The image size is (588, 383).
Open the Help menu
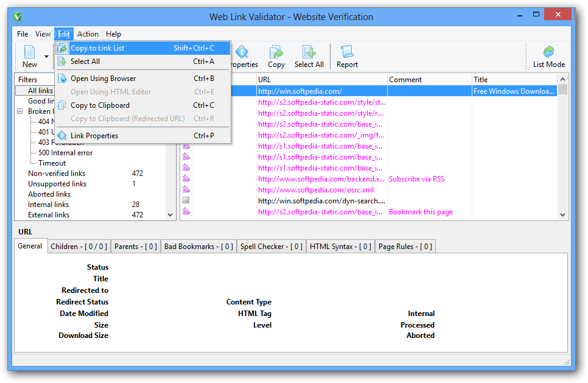coord(113,34)
